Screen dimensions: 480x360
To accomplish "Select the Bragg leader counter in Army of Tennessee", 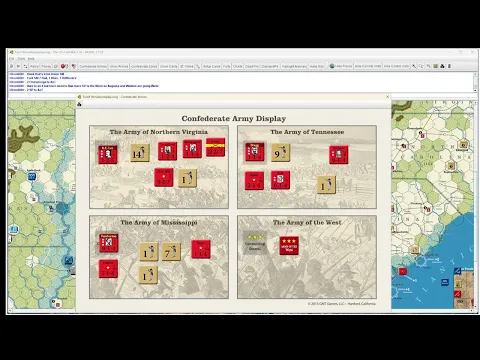I will (x=255, y=152).
